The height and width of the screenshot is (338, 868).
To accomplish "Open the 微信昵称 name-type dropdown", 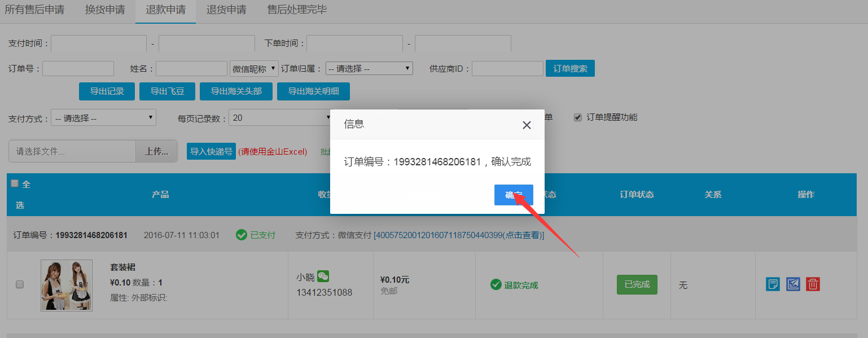I will [x=254, y=69].
